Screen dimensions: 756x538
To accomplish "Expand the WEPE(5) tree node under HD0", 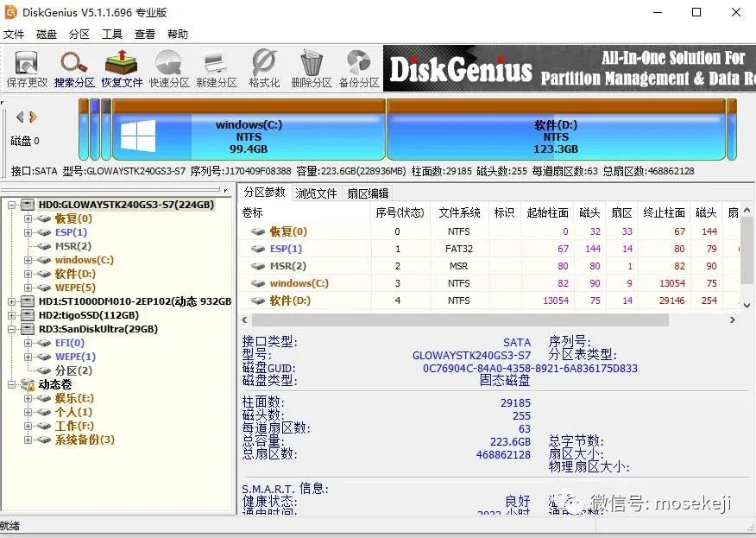I will (x=28, y=288).
